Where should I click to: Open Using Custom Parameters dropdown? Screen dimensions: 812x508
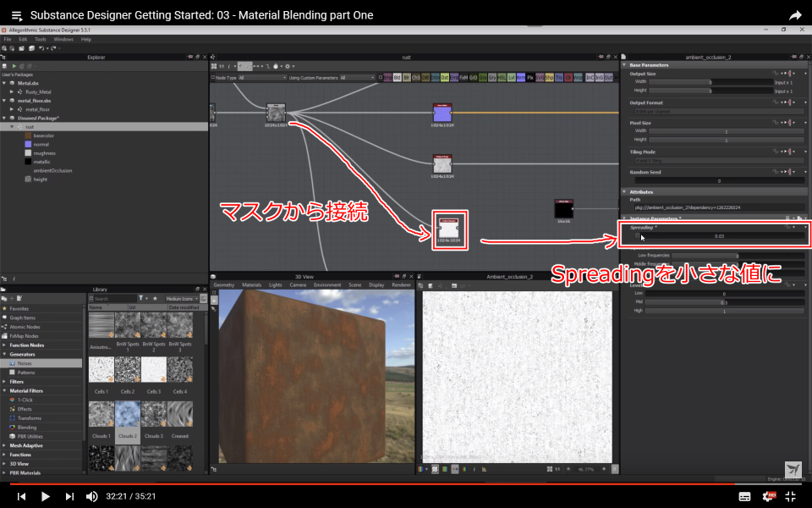(357, 78)
